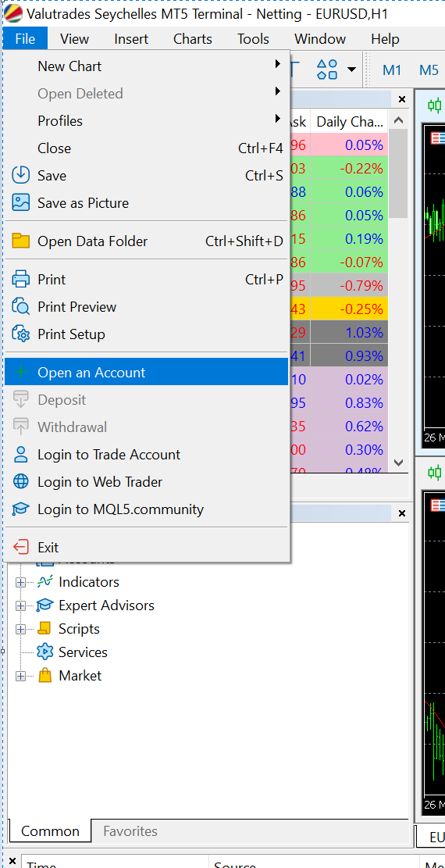Open the shapes objects dropdown arrow
The image size is (445, 868).
351,70
